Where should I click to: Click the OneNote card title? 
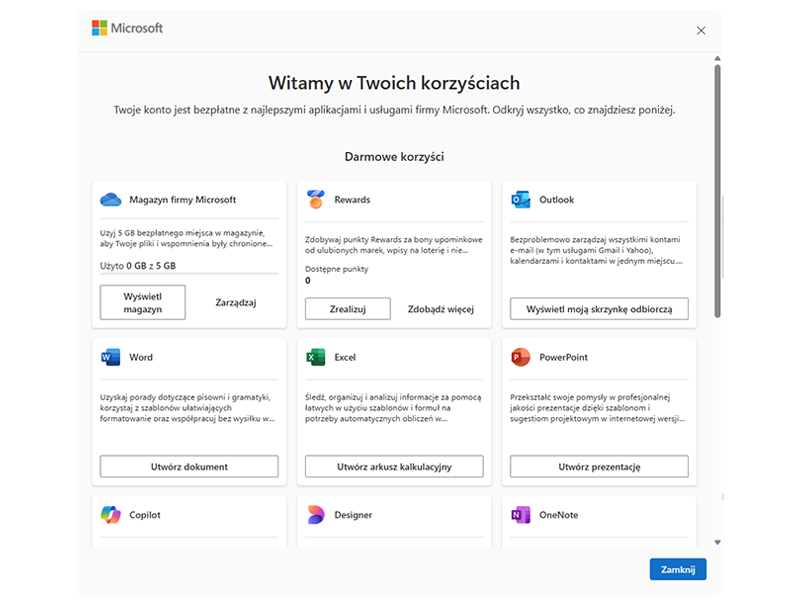(559, 515)
